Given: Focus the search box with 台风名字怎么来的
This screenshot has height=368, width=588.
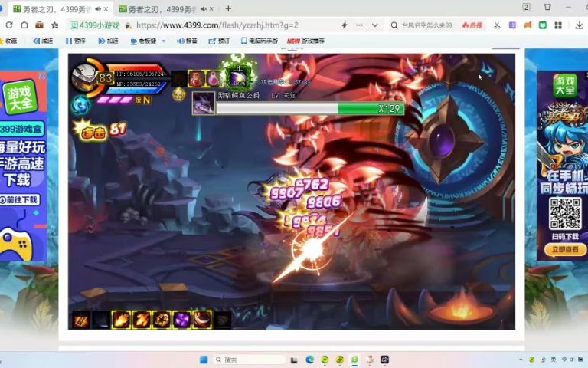Looking at the screenshot, I should (x=426, y=25).
